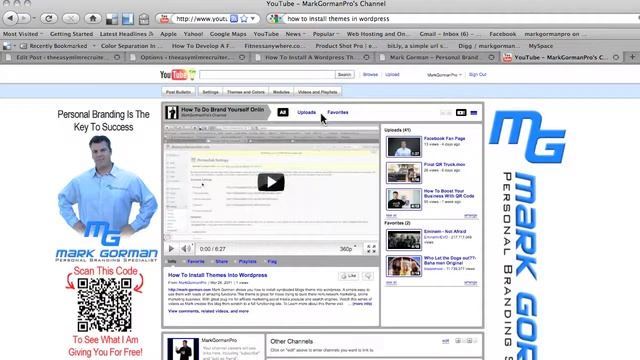Open the Share tab below the video
The height and width of the screenshot is (360, 640).
point(222,261)
